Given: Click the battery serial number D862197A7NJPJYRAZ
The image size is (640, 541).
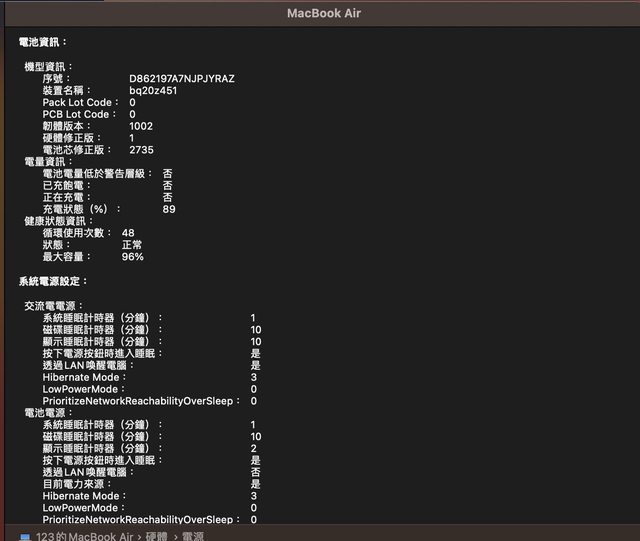Looking at the screenshot, I should coord(182,78).
